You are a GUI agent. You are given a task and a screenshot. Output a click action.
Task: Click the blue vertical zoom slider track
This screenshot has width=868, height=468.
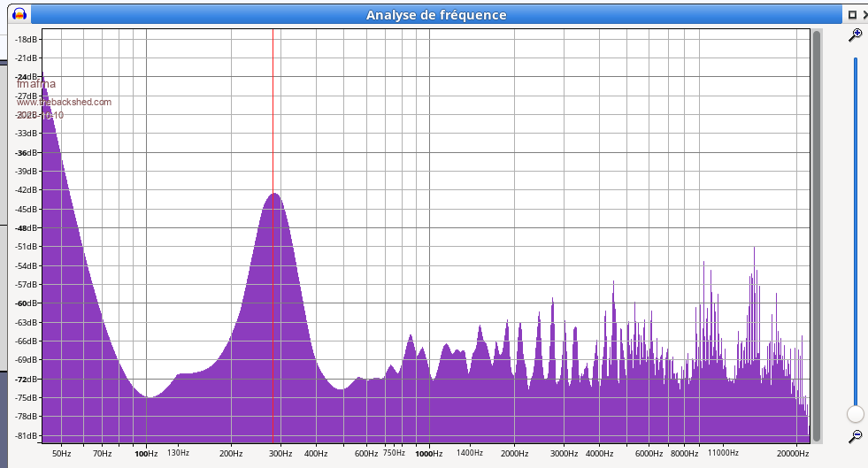tap(856, 221)
